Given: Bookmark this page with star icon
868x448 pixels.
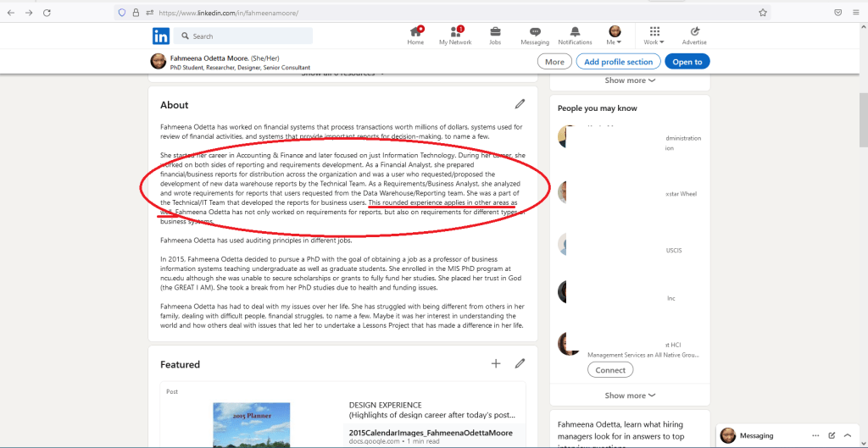Looking at the screenshot, I should [x=763, y=13].
